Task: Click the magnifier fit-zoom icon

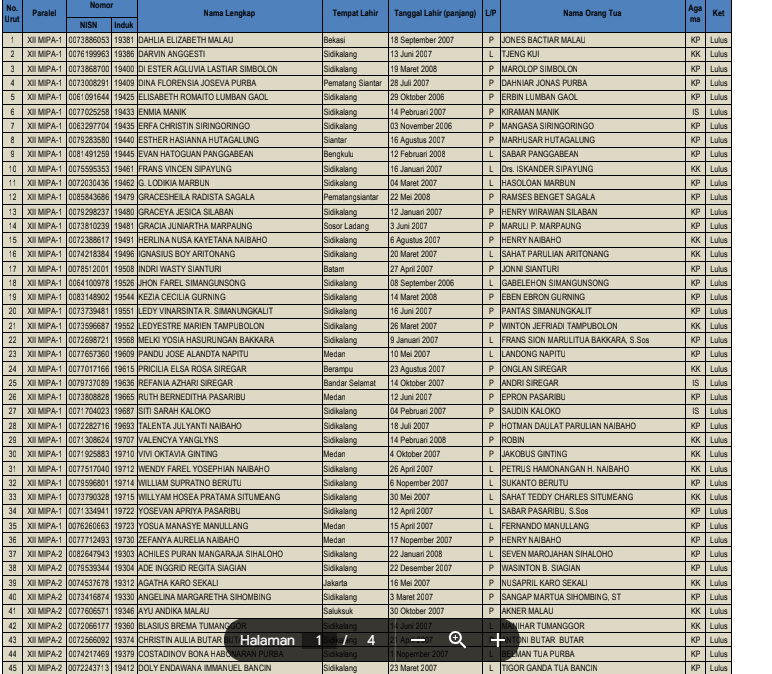Action: click(x=457, y=640)
